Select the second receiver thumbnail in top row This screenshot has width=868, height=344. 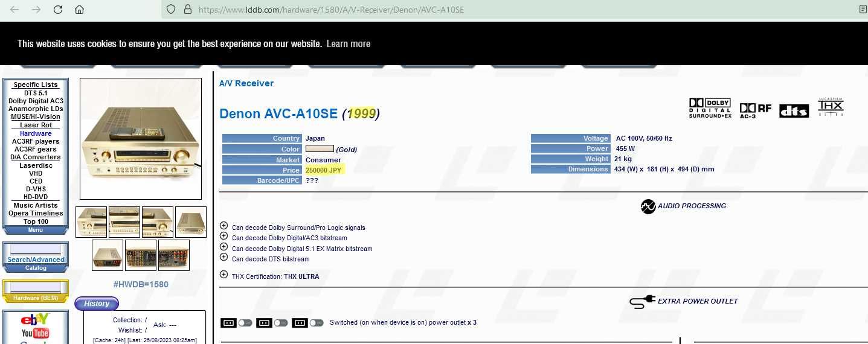(x=124, y=222)
